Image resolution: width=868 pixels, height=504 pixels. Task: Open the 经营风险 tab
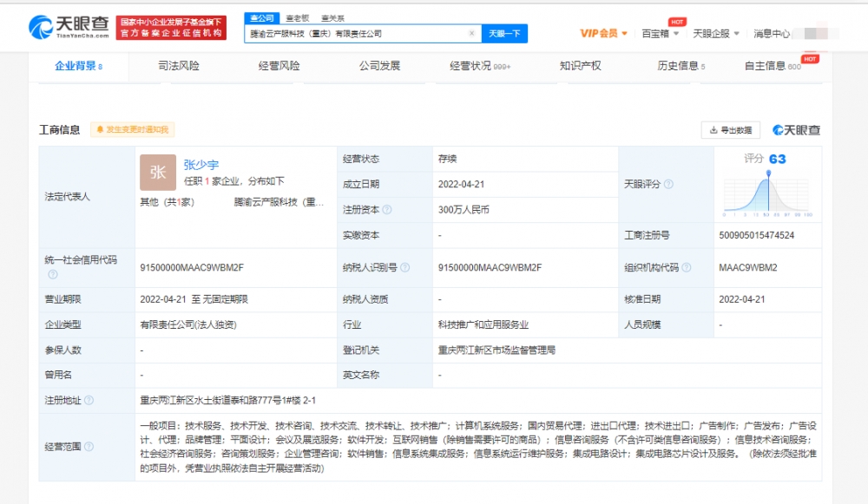point(279,67)
